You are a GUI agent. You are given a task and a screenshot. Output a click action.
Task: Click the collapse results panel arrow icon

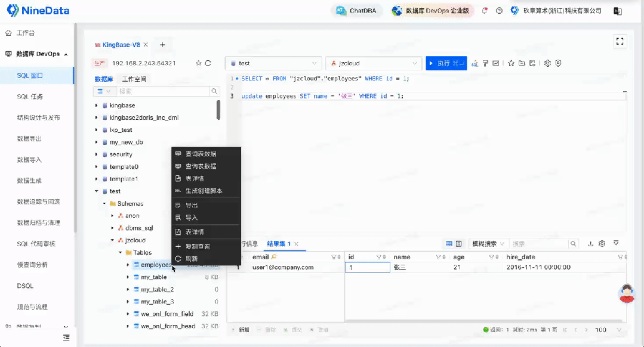tap(616, 243)
